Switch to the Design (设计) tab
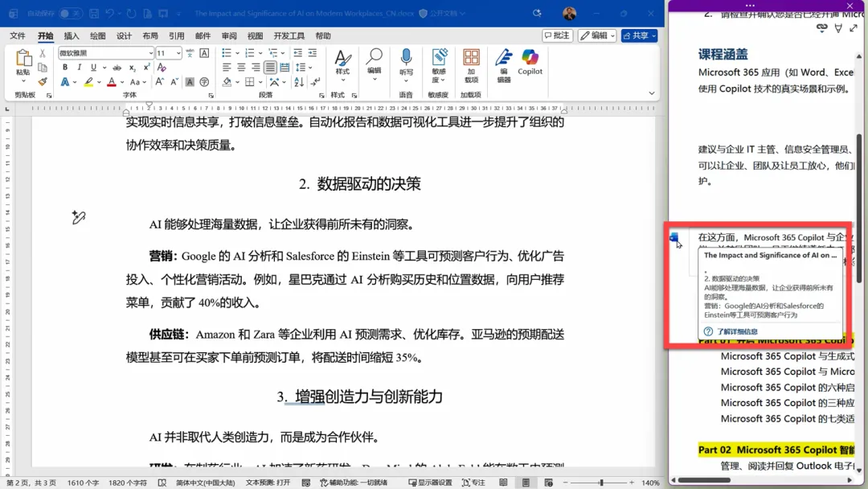The image size is (868, 489). pos(124,35)
